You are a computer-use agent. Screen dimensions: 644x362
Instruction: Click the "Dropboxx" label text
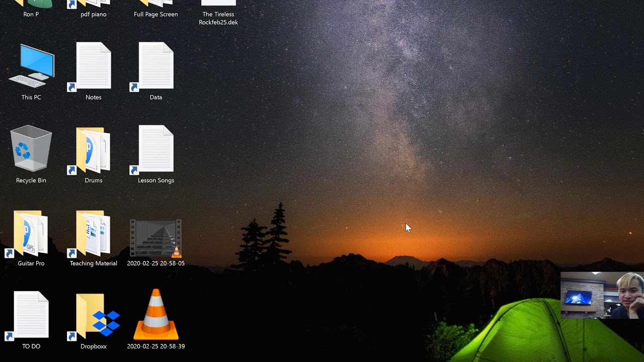94,346
